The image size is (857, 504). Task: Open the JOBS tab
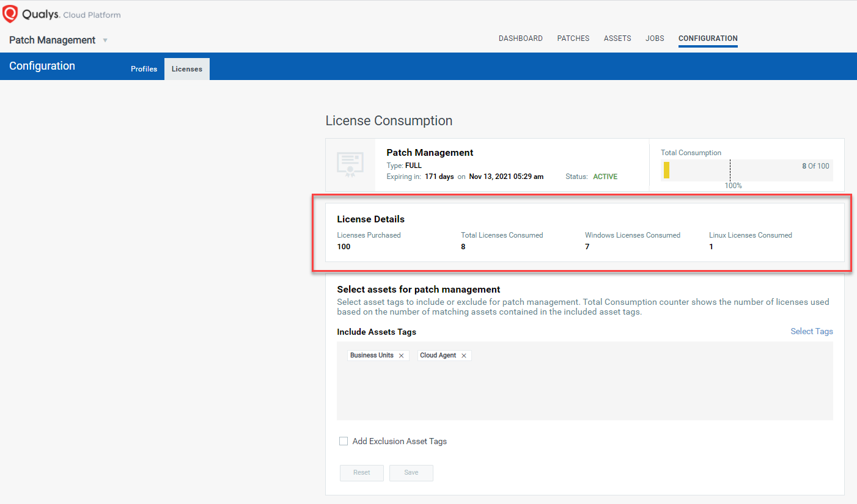[655, 38]
